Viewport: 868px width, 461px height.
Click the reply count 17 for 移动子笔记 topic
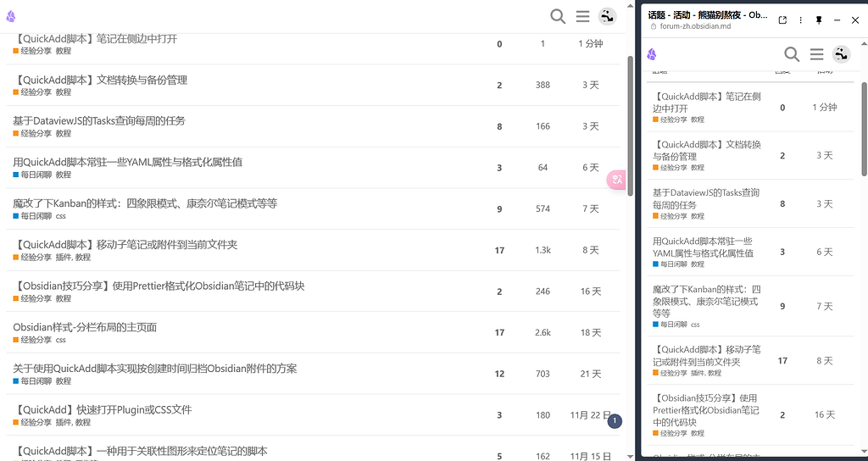499,251
